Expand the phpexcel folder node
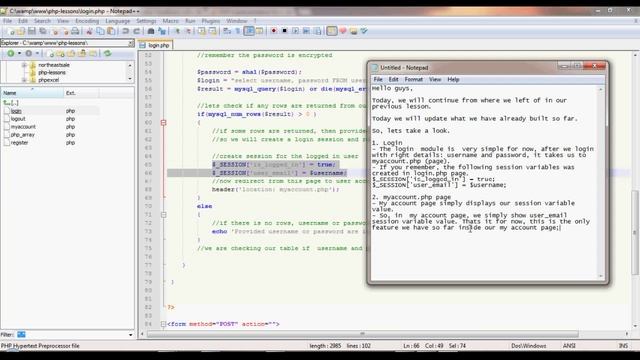 [24, 80]
